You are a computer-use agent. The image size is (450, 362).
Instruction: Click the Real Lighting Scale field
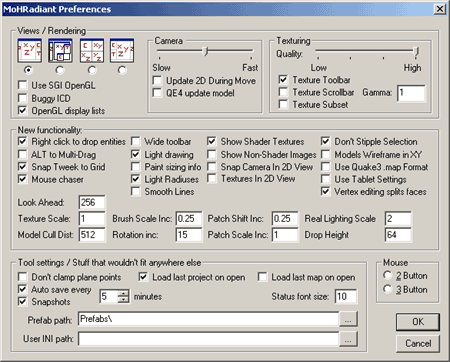(398, 219)
